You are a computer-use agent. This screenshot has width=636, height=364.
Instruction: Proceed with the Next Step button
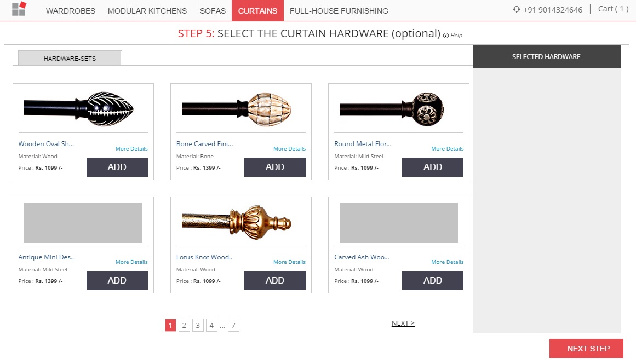pyautogui.click(x=588, y=349)
